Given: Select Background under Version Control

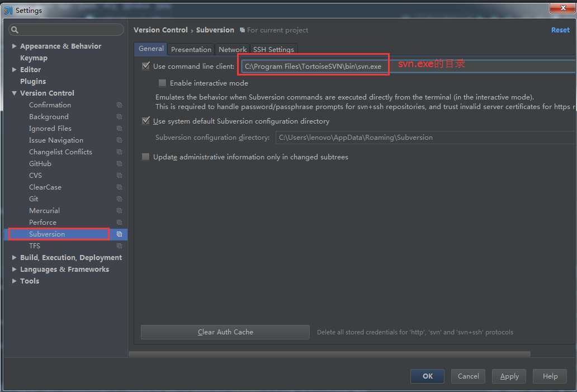Looking at the screenshot, I should coord(49,117).
